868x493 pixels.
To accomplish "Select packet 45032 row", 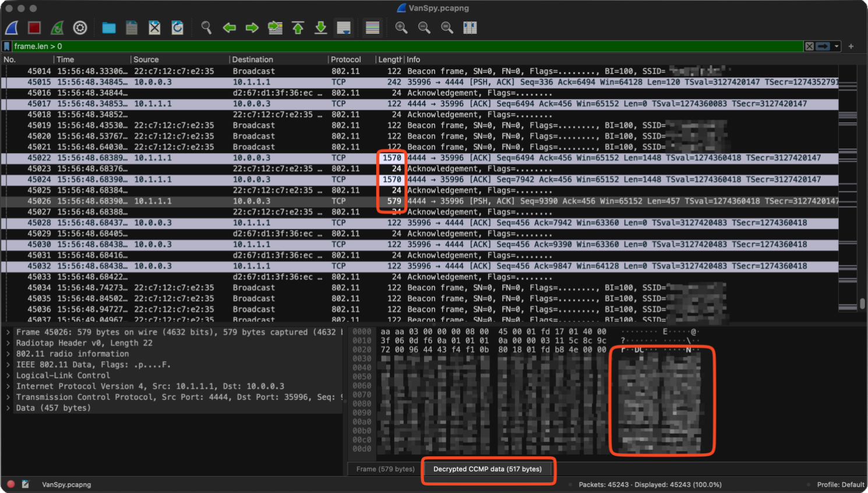I will (x=419, y=266).
